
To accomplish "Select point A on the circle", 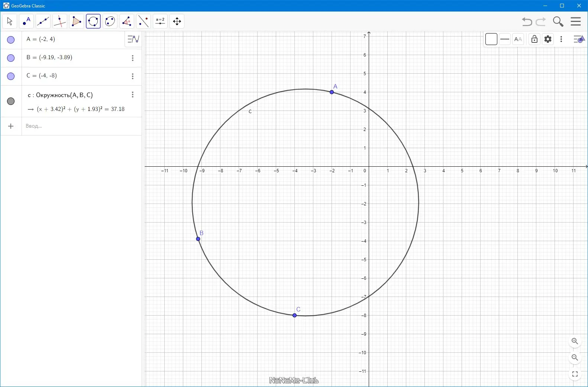I will [x=332, y=92].
